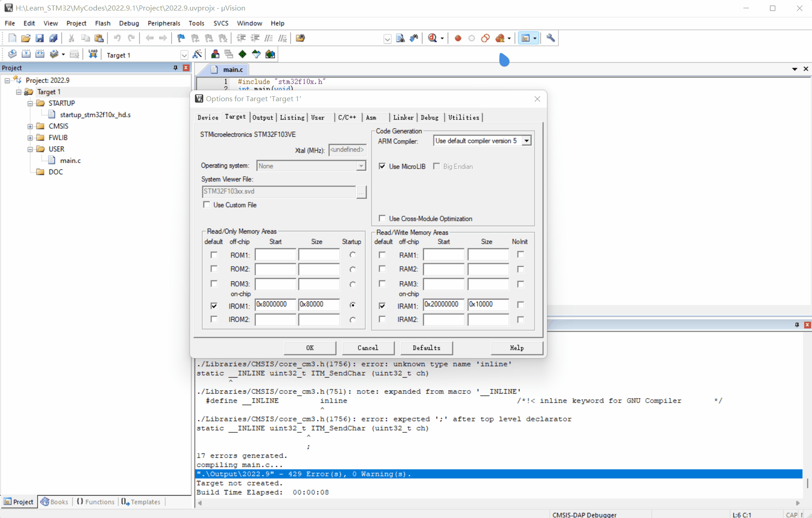This screenshot has height=518, width=812.
Task: Start a build with the Build toolbar icon
Action: click(x=26, y=54)
